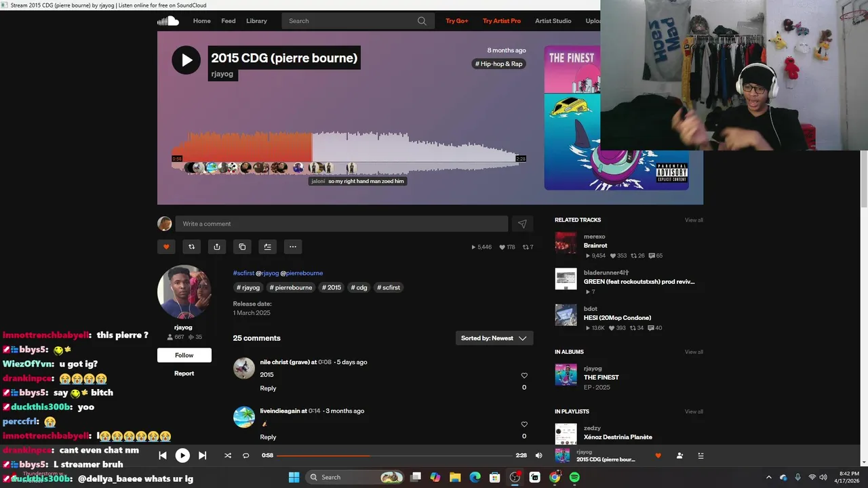Like nile christ's comment with the heart icon
Image resolution: width=868 pixels, height=488 pixels.
[524, 375]
